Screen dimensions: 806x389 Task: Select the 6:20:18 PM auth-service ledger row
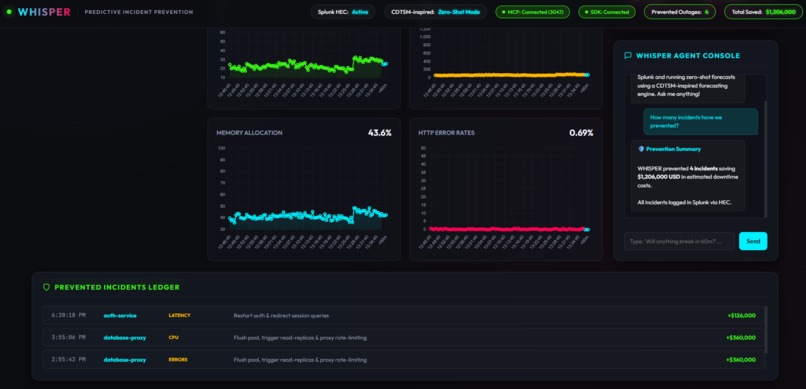404,316
